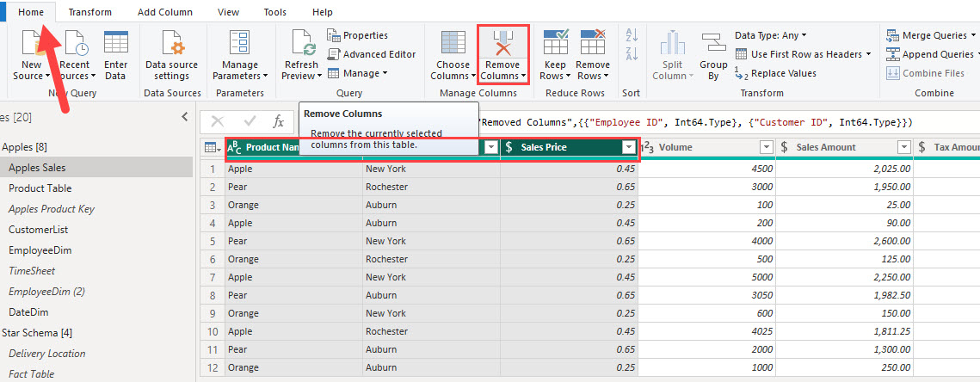Open filter dropdown of Sales Price column

pyautogui.click(x=629, y=147)
